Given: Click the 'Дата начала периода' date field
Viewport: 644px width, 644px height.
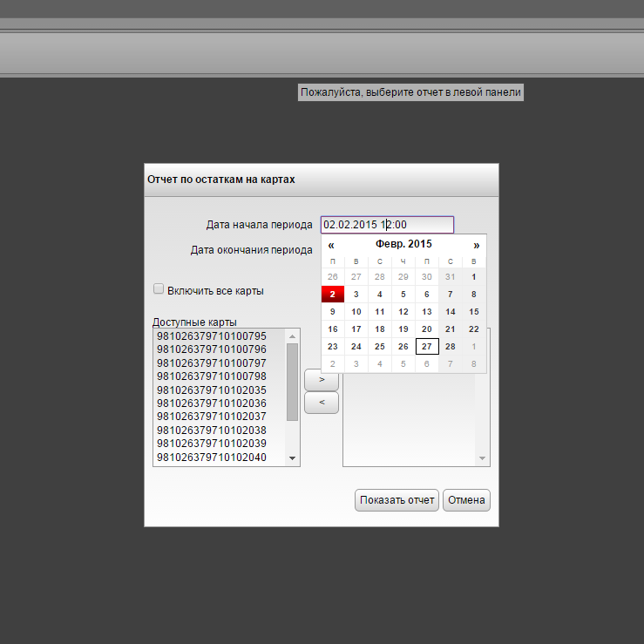Looking at the screenshot, I should tap(387, 225).
